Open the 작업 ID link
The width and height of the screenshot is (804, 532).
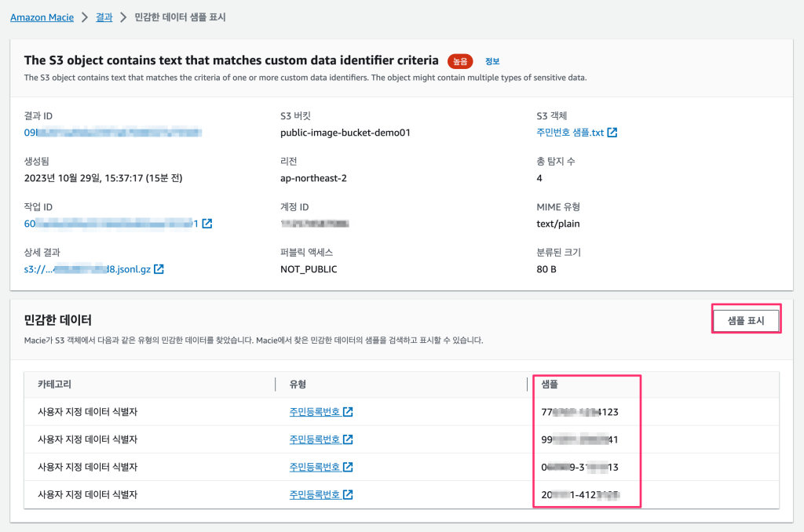point(111,224)
